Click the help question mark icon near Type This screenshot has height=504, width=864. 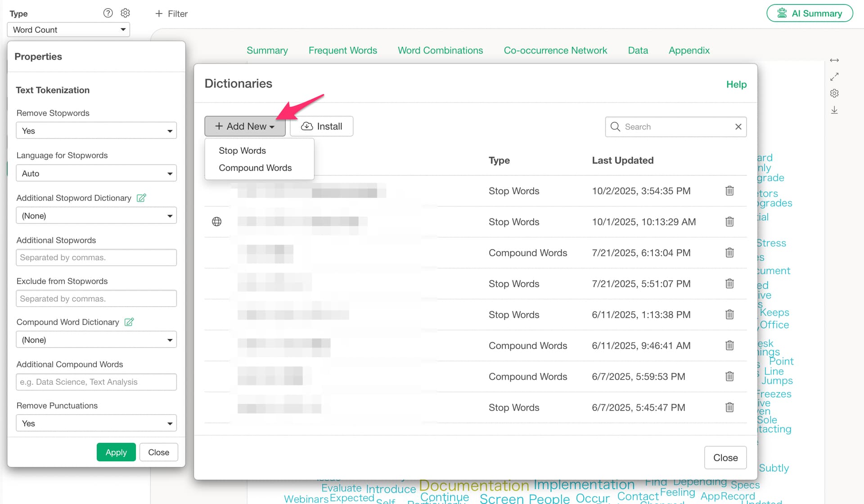point(108,13)
